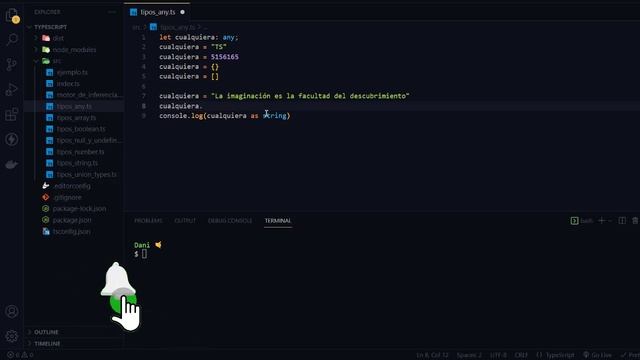Expand the node_modules folder
Image resolution: width=640 pixels, height=360 pixels.
(74, 50)
